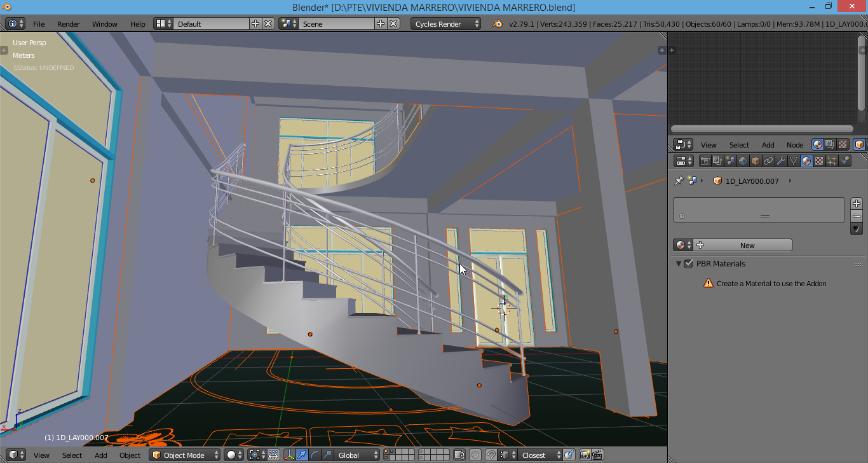The height and width of the screenshot is (463, 868).
Task: Toggle the PBR Materials addon checkbox
Action: [x=688, y=263]
